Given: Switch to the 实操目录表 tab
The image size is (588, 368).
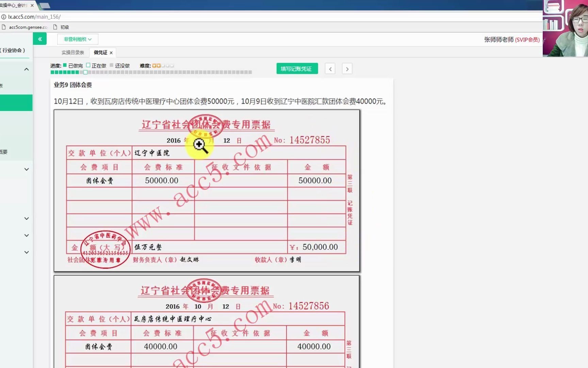Looking at the screenshot, I should pyautogui.click(x=72, y=52).
